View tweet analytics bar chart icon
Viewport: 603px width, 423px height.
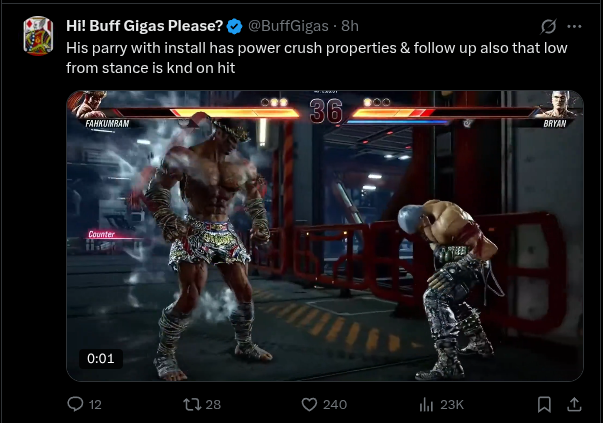(x=426, y=405)
